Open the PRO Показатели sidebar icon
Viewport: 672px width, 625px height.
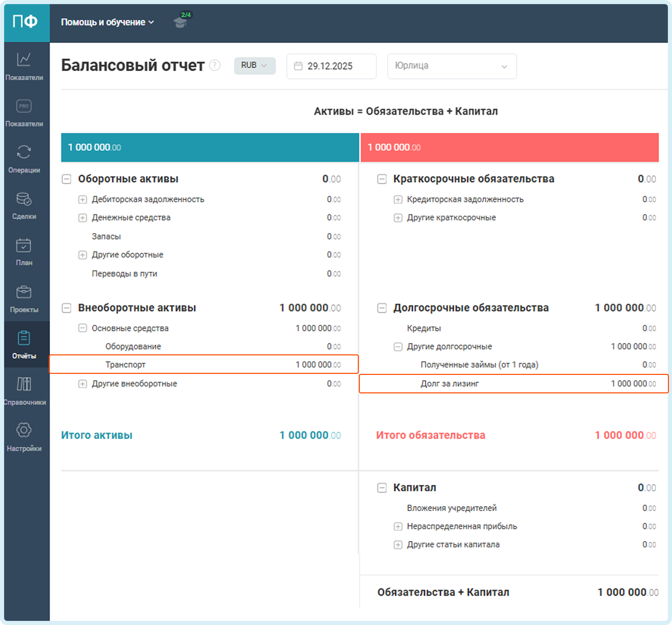point(24,106)
